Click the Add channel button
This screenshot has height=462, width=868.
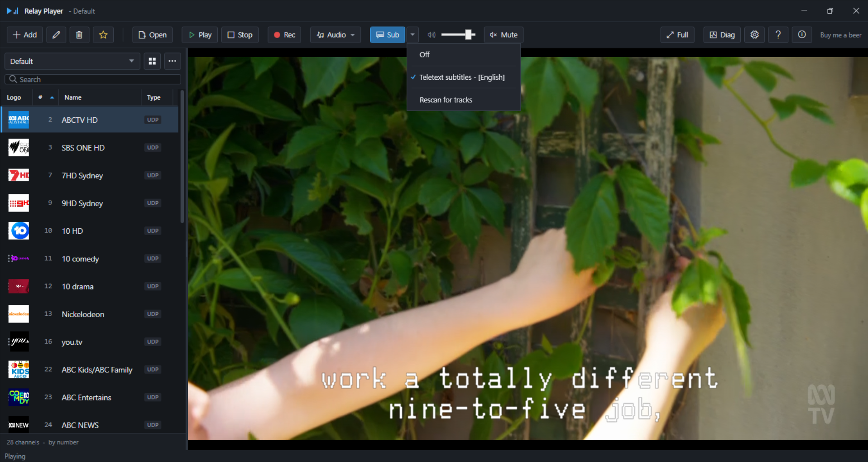25,35
